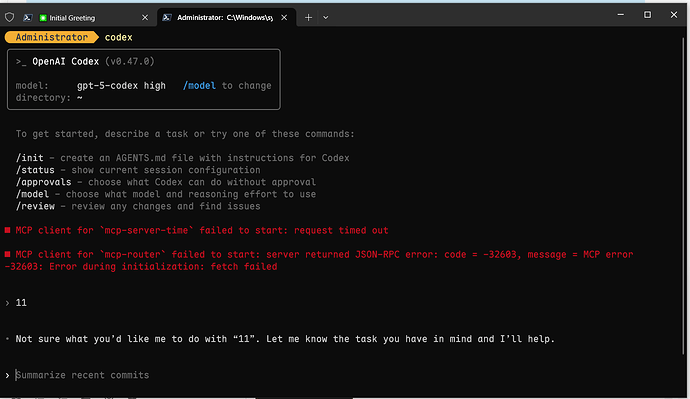The width and height of the screenshot is (690, 399).
Task: Click the red square beside the mcp-router error
Action: (x=7, y=254)
